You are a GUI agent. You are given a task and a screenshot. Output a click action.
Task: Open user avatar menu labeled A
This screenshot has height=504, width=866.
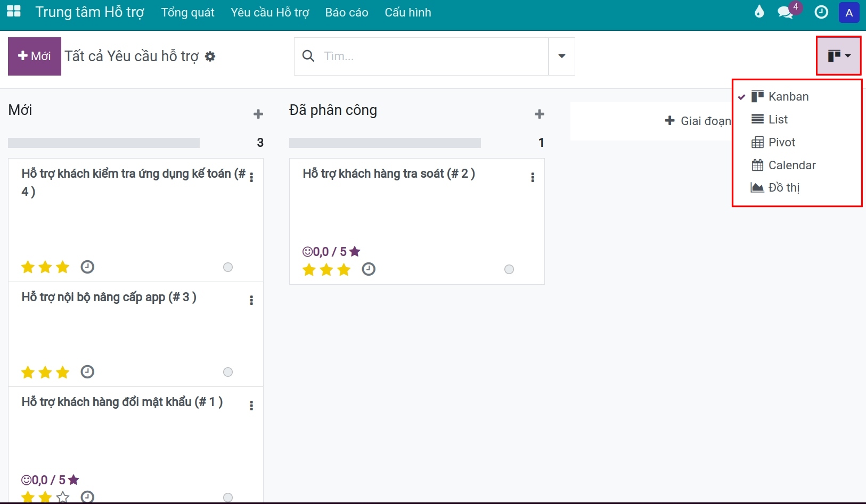pos(849,12)
